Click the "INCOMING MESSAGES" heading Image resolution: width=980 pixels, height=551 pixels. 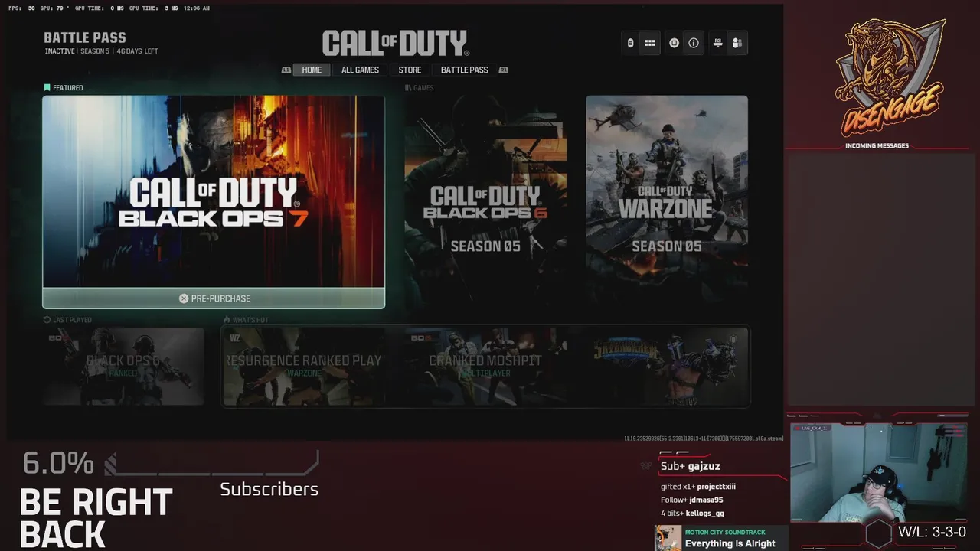(x=877, y=145)
